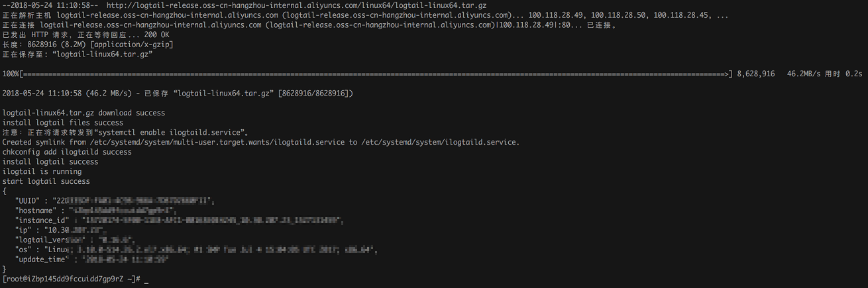
Task: Click the 'Created symlink from' line
Action: click(261, 142)
